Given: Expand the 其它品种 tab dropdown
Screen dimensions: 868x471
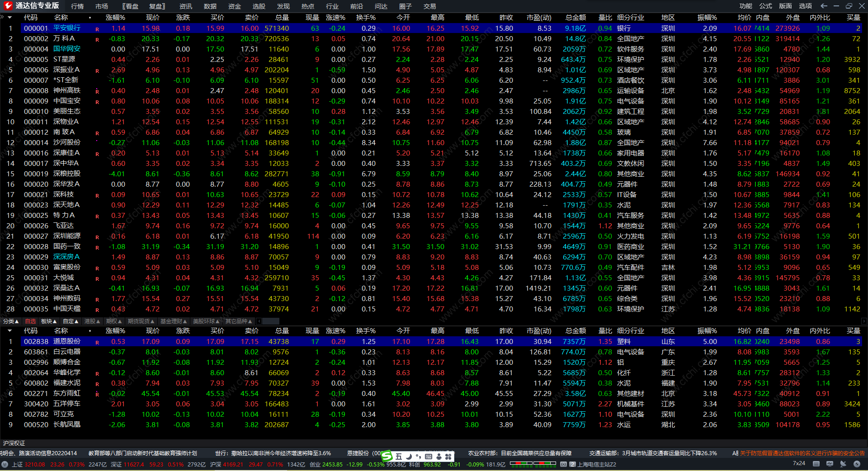Looking at the screenshot, I should (x=239, y=321).
